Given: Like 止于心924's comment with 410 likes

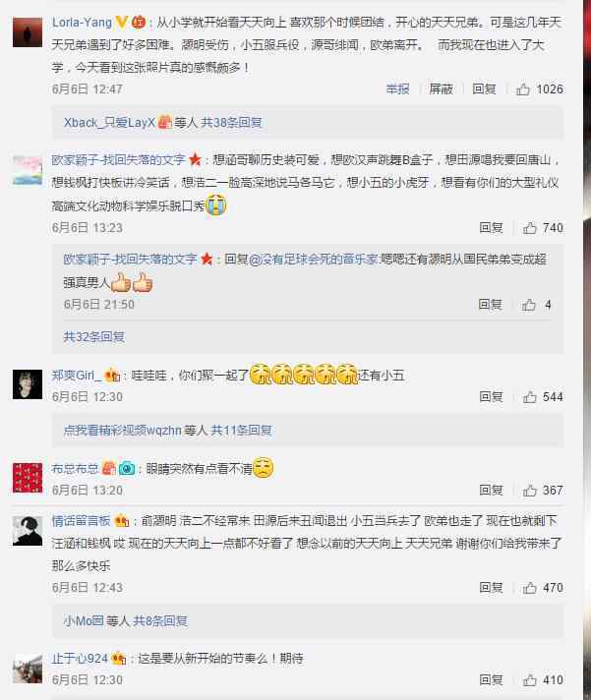Looking at the screenshot, I should click(543, 680).
